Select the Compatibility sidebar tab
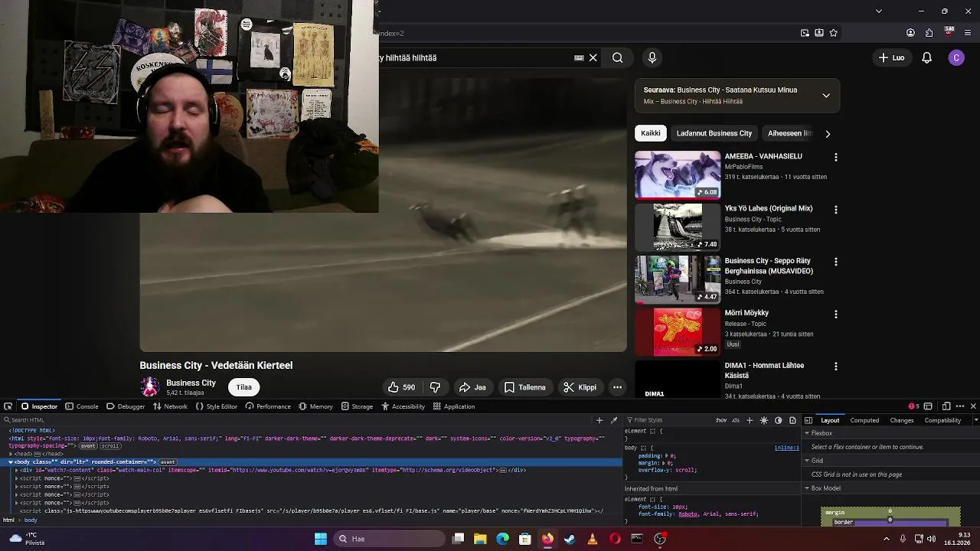Image resolution: width=980 pixels, height=551 pixels. (942, 420)
